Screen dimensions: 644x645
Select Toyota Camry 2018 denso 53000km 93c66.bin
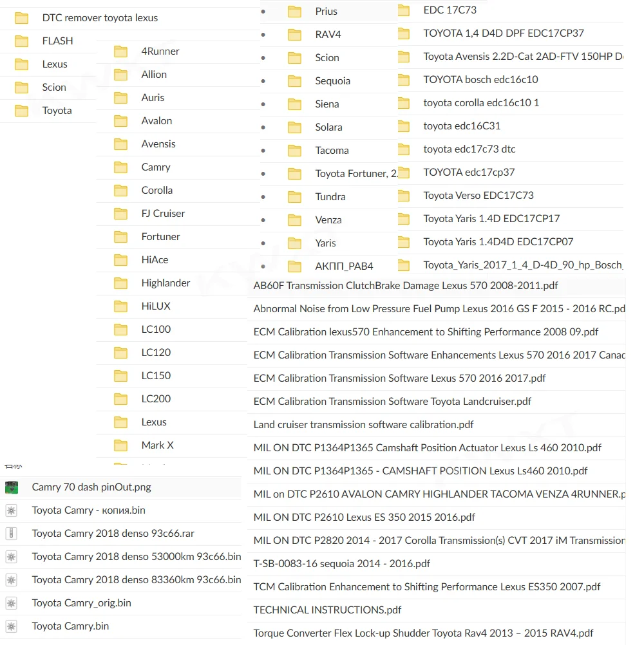pos(137,557)
